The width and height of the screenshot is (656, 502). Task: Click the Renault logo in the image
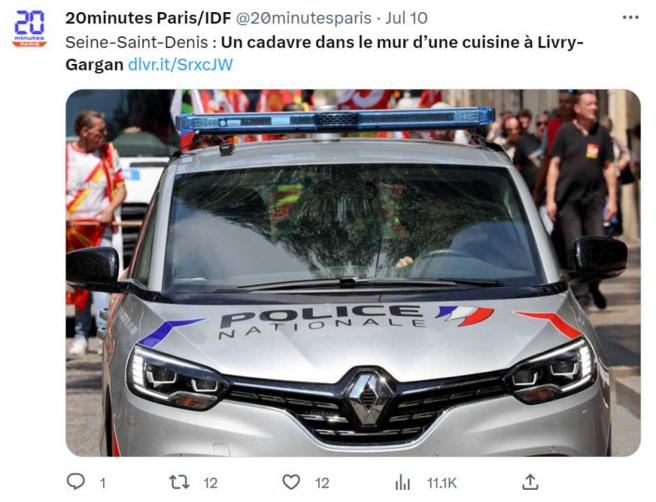(369, 400)
